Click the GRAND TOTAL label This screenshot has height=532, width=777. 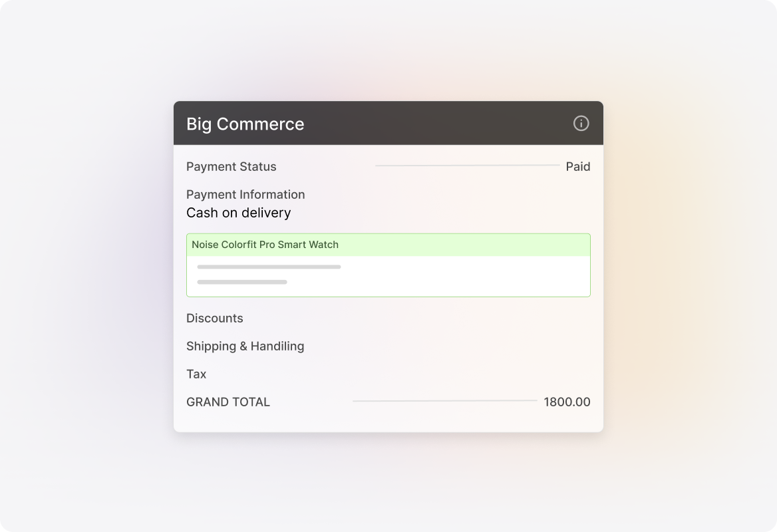pos(228,402)
